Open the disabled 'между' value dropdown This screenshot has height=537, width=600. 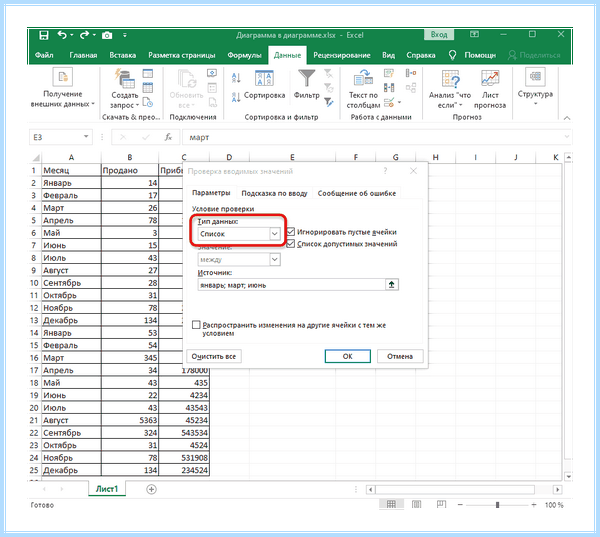[274, 260]
